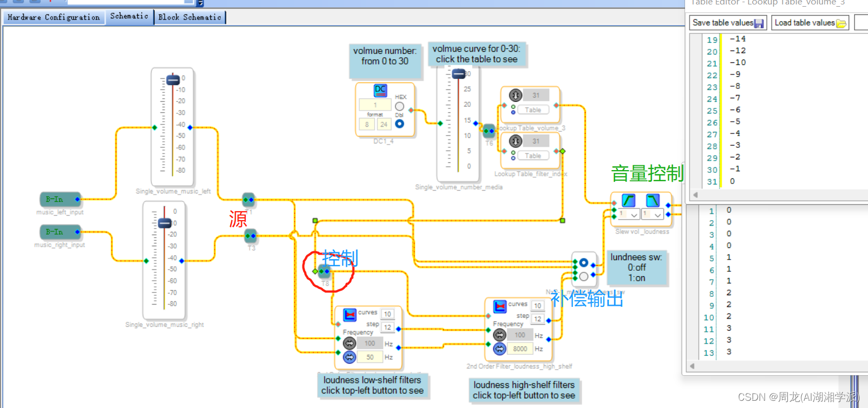Open the ramp-up slew icon in Slew vol_loudness

click(x=628, y=200)
